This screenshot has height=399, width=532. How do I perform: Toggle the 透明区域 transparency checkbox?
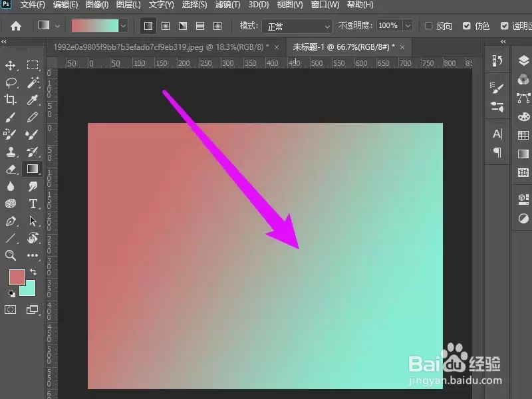[x=505, y=26]
